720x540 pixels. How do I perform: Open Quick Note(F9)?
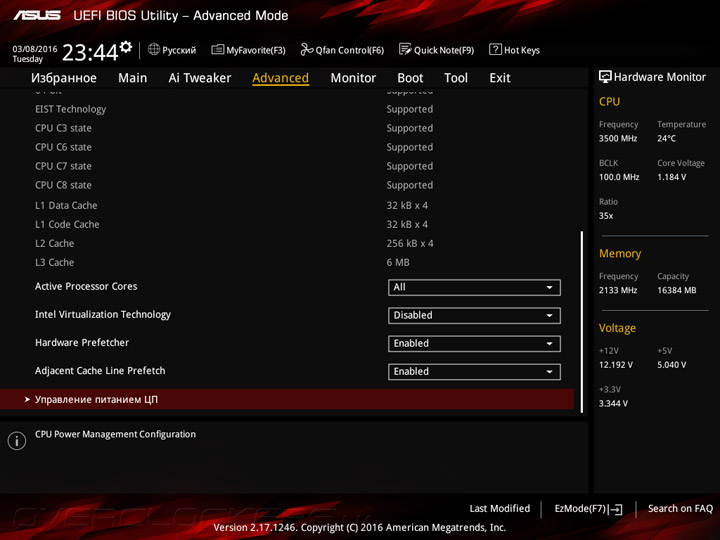[x=437, y=50]
